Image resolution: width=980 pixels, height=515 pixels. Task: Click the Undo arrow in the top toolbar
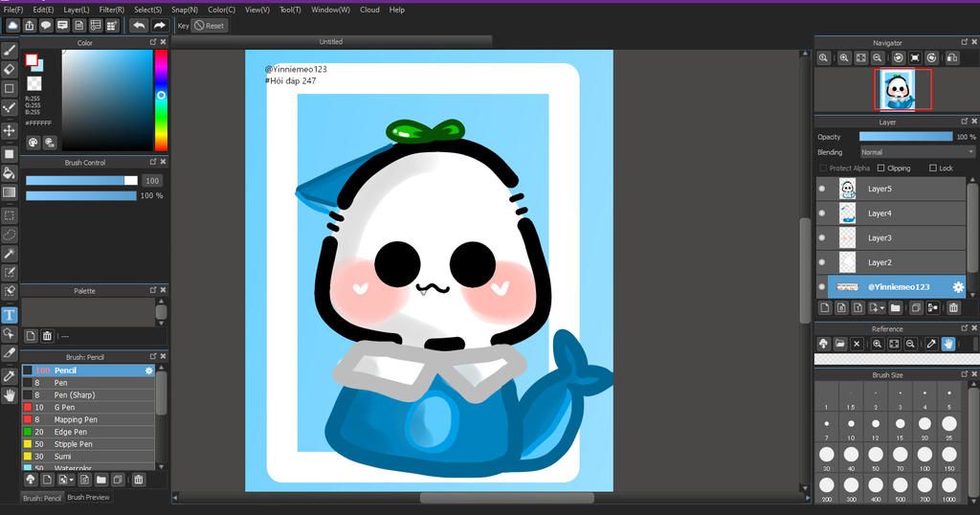click(x=139, y=26)
